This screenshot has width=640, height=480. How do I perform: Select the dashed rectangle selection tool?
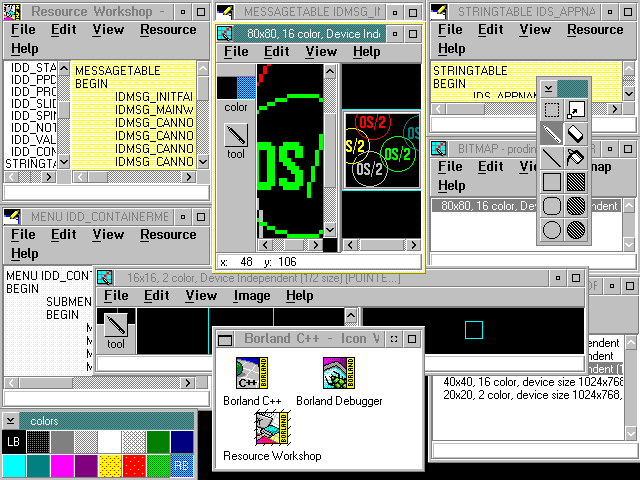(x=551, y=109)
